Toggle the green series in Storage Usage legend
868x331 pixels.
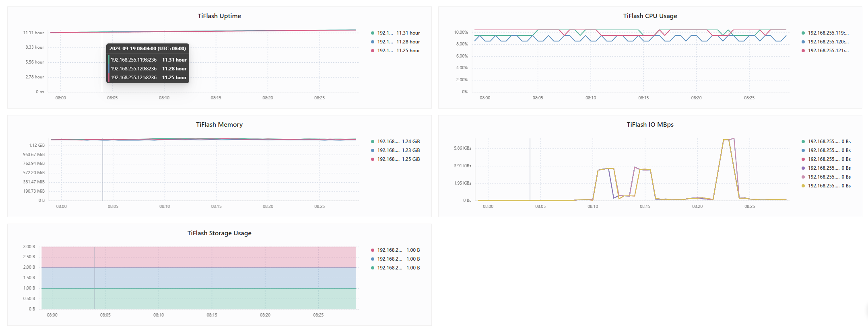click(395, 268)
